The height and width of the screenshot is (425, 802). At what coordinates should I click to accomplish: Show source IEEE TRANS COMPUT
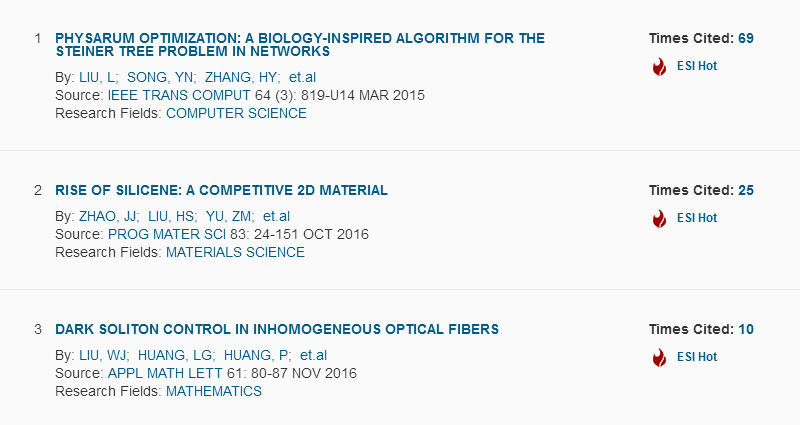179,96
